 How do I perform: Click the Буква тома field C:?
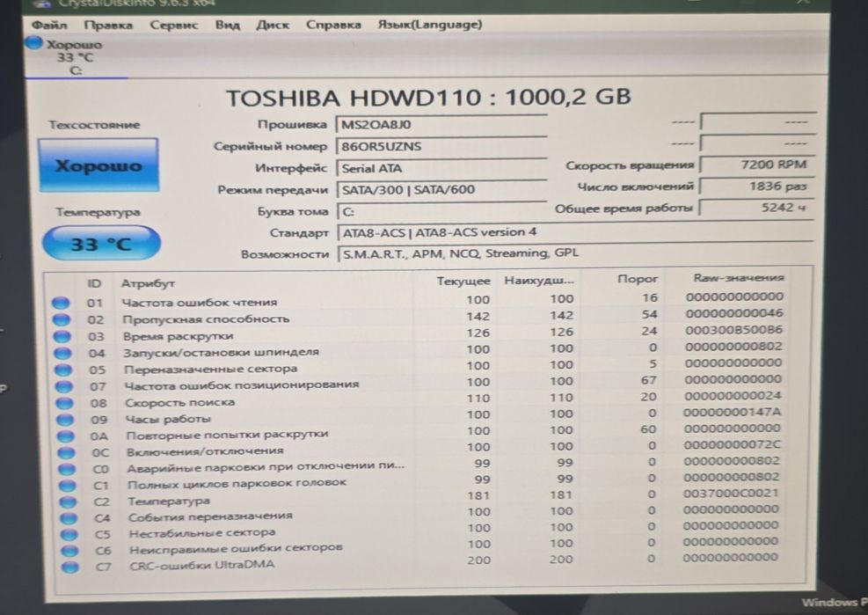click(441, 211)
